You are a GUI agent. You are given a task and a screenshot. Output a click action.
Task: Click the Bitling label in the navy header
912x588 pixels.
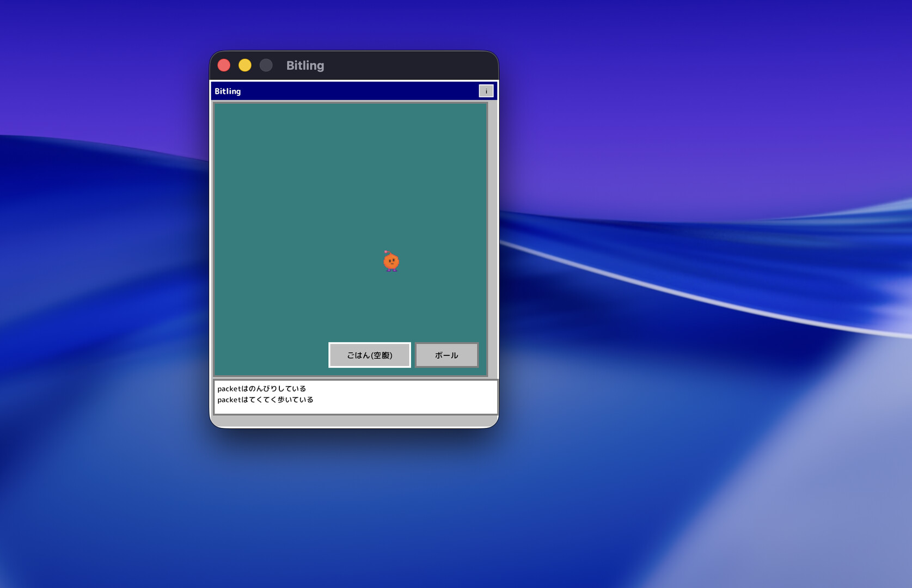[228, 91]
